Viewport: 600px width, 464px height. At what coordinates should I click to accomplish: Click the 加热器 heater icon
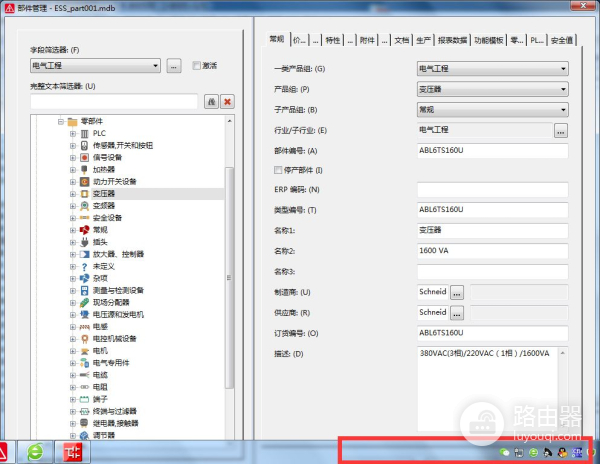85,169
